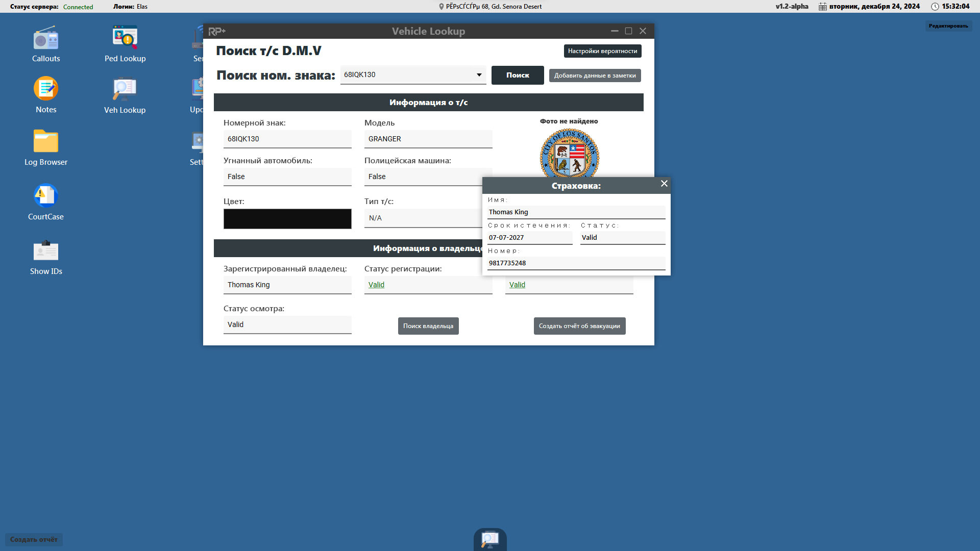Click the Редактировать button at top right
Screen dimensions: 980x551
click(948, 26)
